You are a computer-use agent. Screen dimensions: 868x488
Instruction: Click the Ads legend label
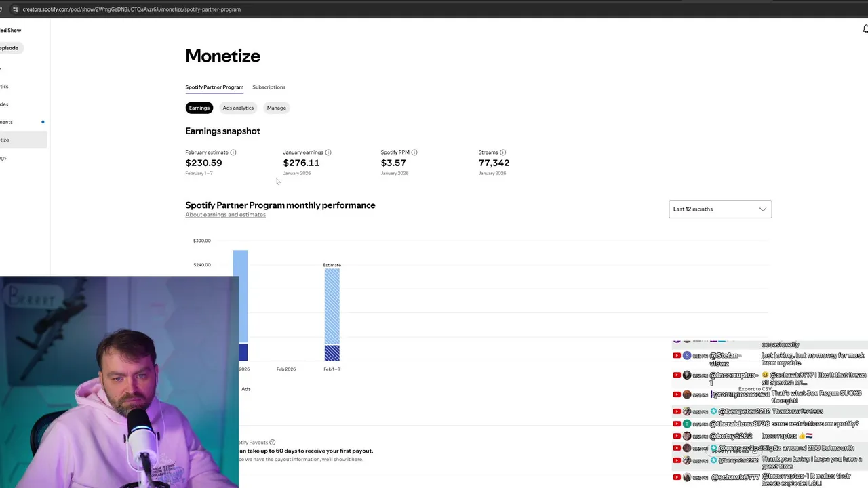(246, 389)
